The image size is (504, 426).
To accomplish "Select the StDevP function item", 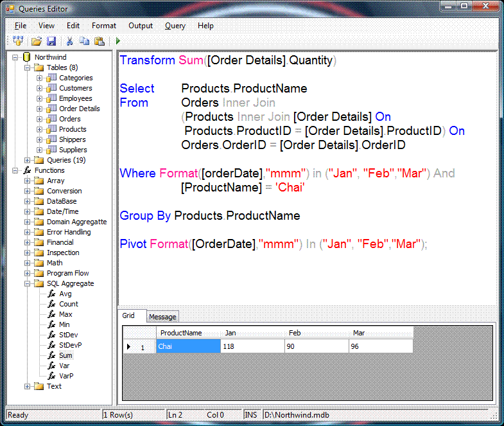I will [x=71, y=345].
